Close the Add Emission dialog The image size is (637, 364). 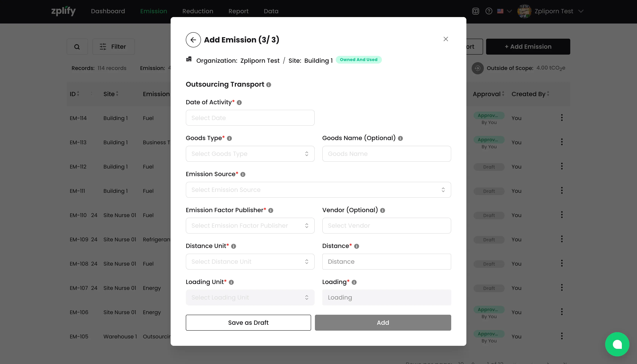(446, 39)
